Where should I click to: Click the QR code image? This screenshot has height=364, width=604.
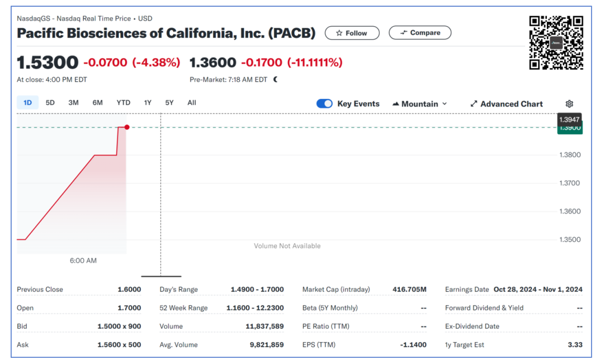point(556,42)
